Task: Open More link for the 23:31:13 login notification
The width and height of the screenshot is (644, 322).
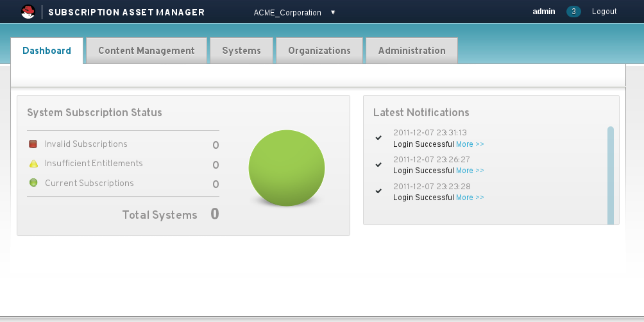Action: click(x=470, y=144)
